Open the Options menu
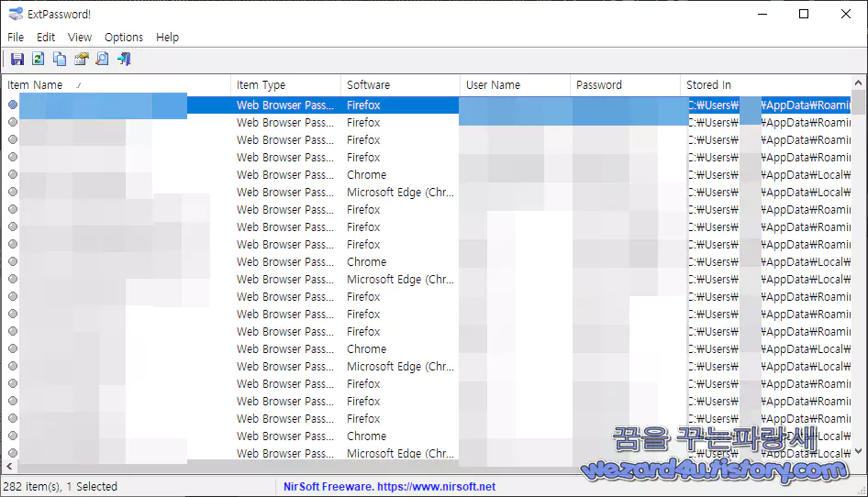The image size is (868, 497). 124,37
